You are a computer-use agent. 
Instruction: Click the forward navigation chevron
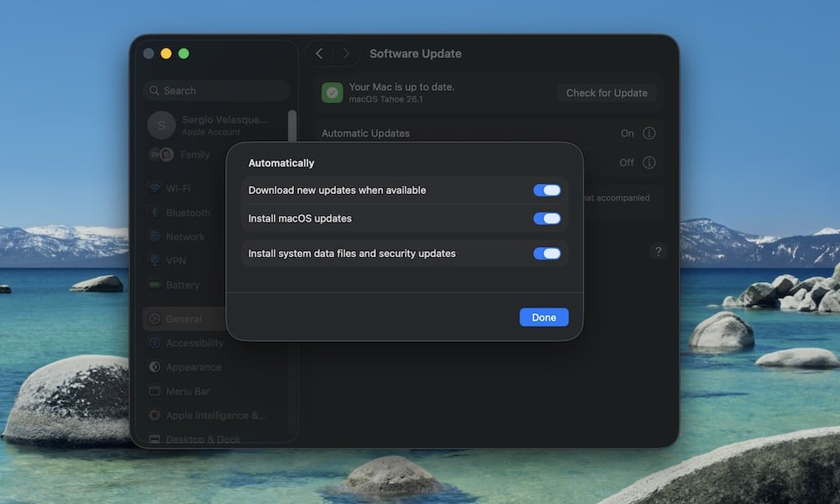click(346, 53)
